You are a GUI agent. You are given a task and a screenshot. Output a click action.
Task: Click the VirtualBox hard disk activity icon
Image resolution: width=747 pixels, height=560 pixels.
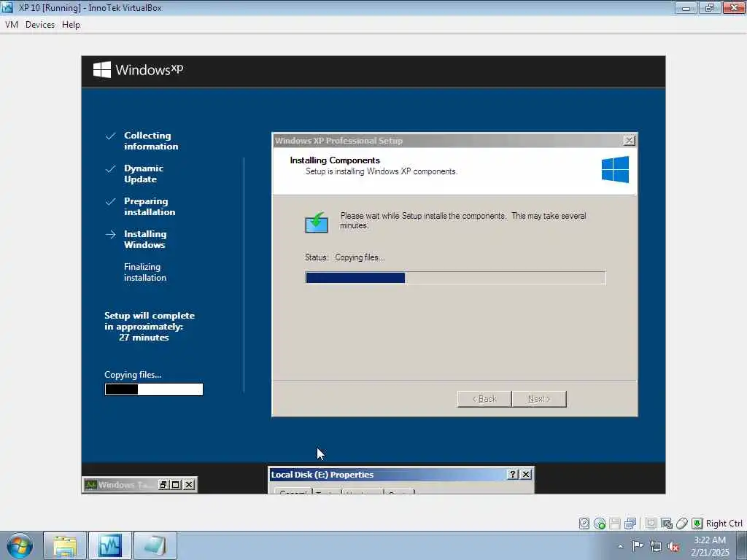584,524
